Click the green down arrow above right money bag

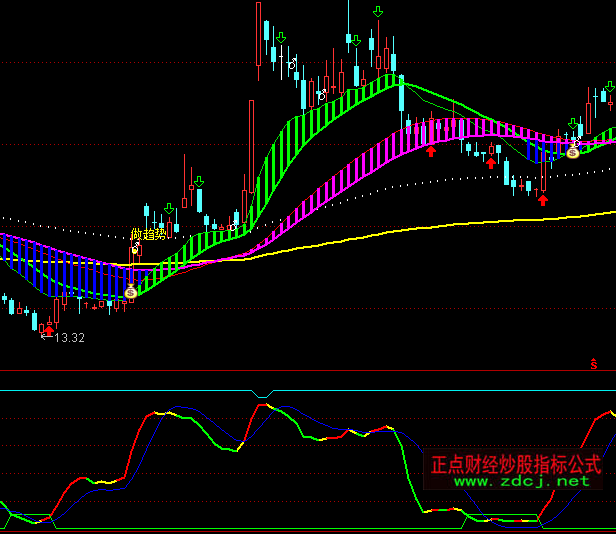(573, 124)
